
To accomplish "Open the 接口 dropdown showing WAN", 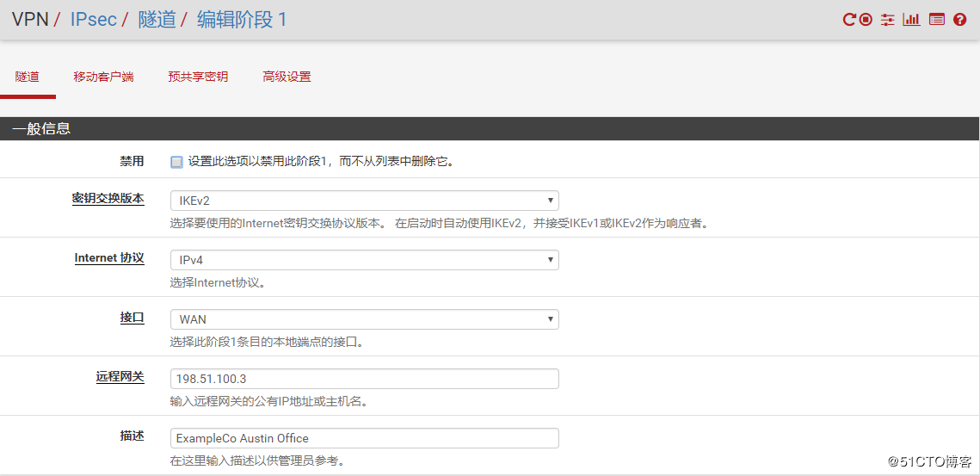I will tap(364, 319).
